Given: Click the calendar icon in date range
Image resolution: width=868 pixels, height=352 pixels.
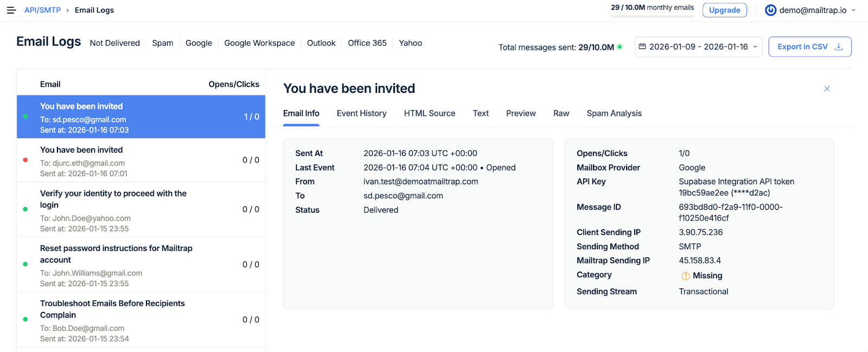Looking at the screenshot, I should [x=642, y=47].
